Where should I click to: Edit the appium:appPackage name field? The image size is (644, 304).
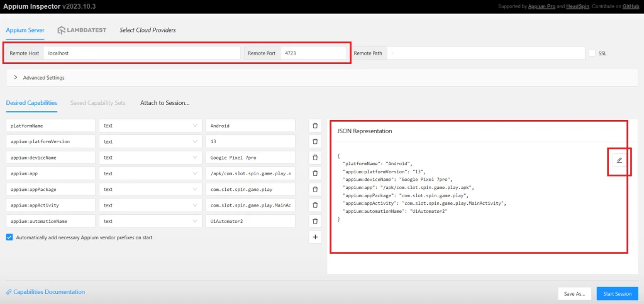tap(50, 189)
